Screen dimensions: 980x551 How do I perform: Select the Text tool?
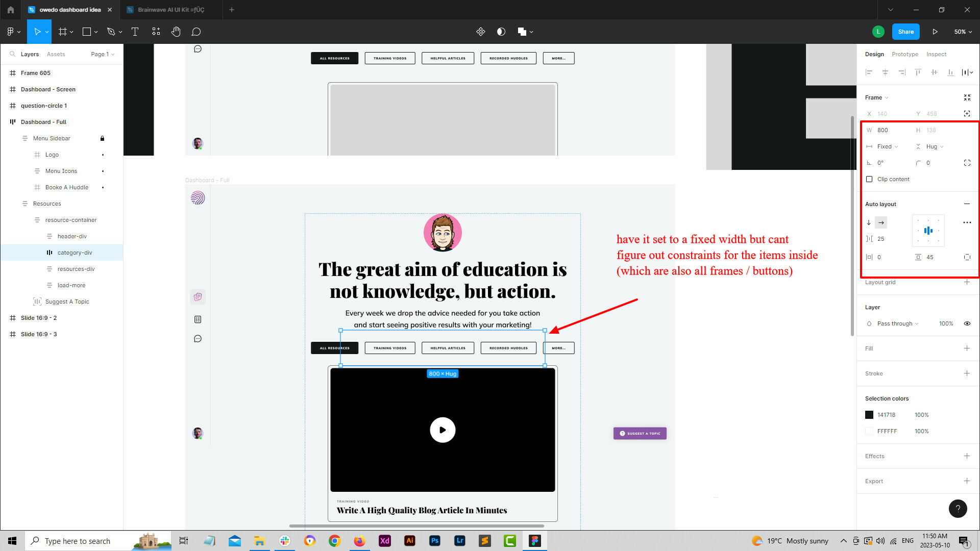click(x=135, y=32)
